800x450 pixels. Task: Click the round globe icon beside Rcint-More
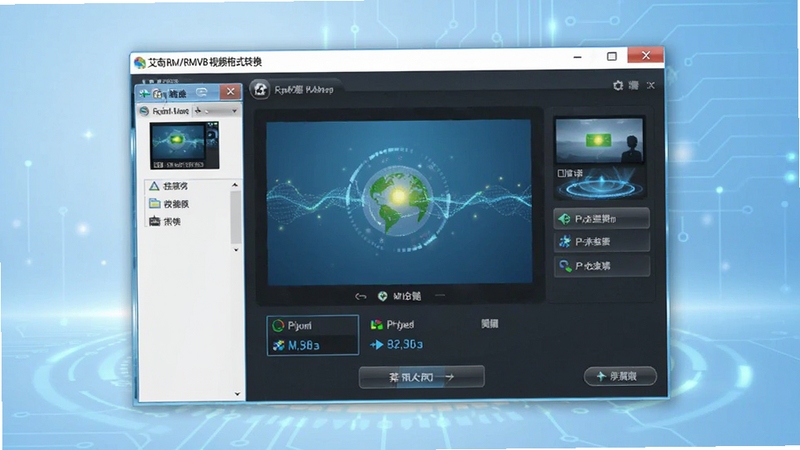144,111
